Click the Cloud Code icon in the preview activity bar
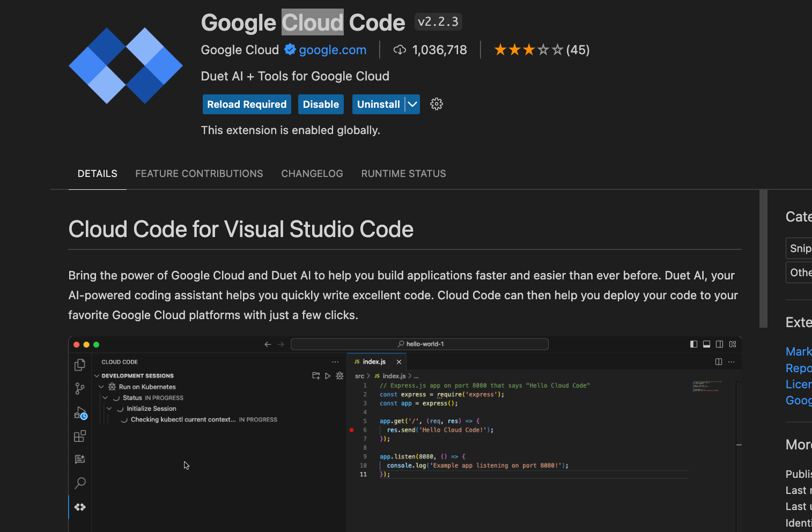 80,507
